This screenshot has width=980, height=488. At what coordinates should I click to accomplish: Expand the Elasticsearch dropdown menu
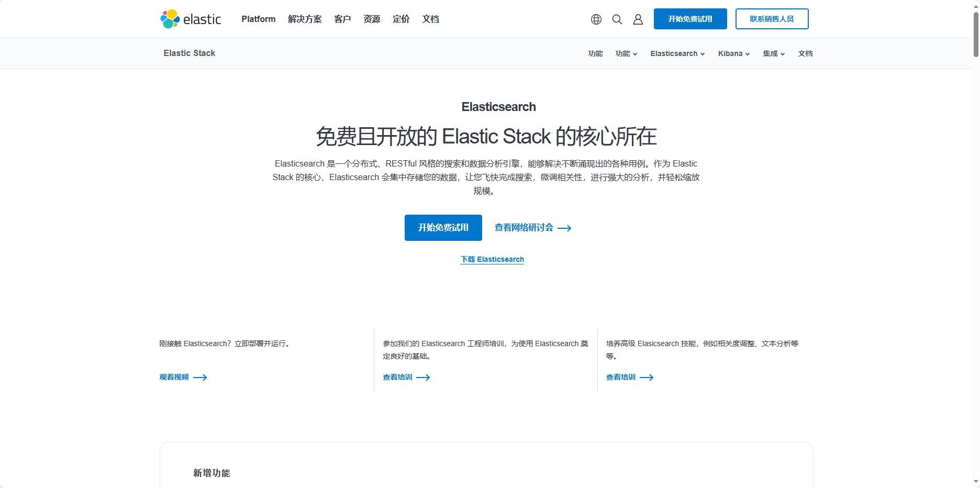point(677,53)
